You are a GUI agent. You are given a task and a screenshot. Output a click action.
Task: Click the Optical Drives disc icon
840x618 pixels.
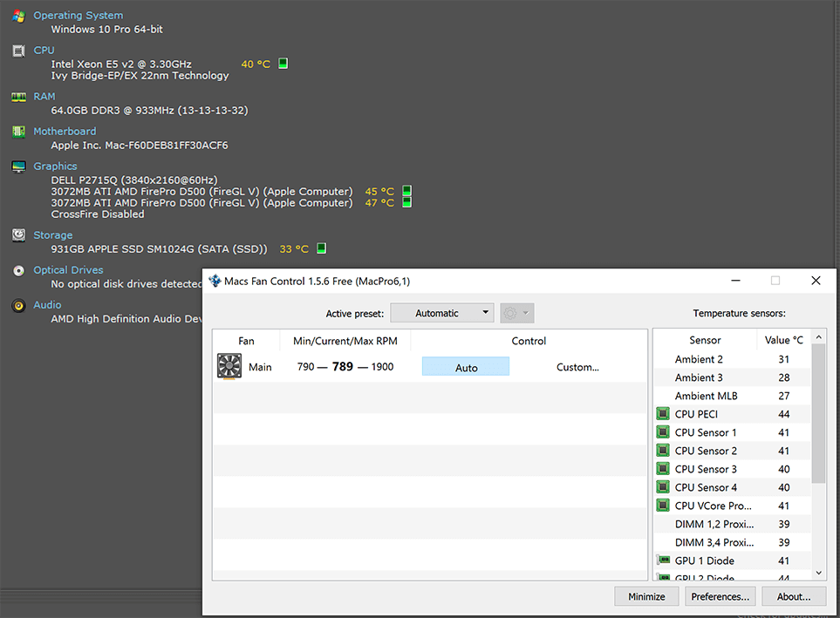pyautogui.click(x=18, y=270)
